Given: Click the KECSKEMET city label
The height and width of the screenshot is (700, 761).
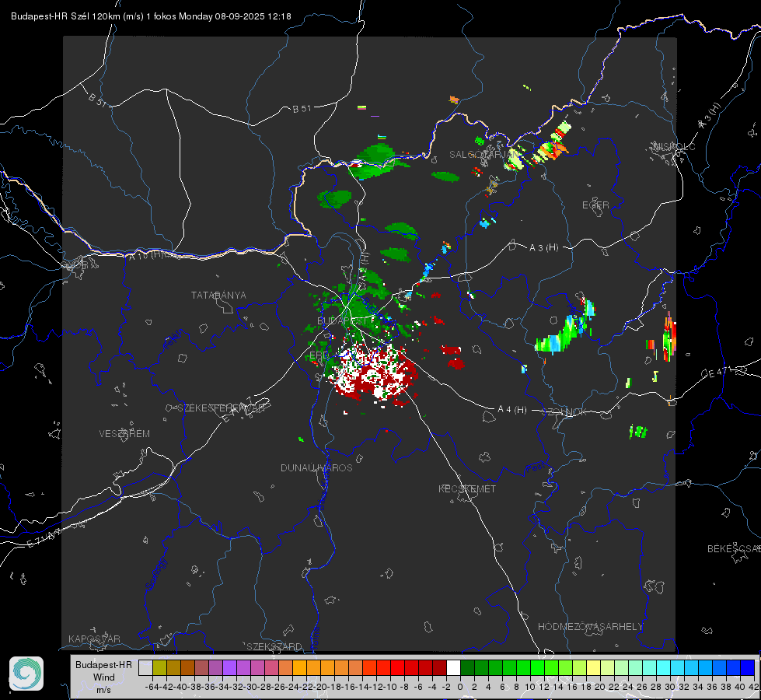Looking at the screenshot, I should click(467, 488).
